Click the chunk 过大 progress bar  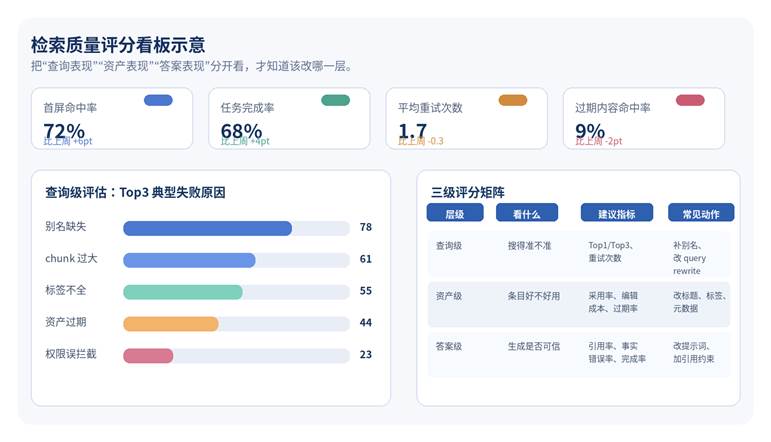[x=189, y=260]
